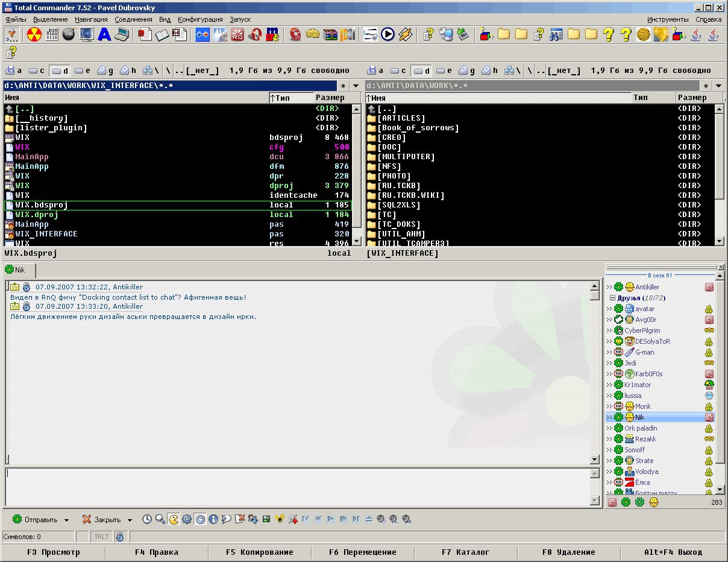Toggle the blue circle triangle button in chat toolbar

pyautogui.click(x=200, y=519)
